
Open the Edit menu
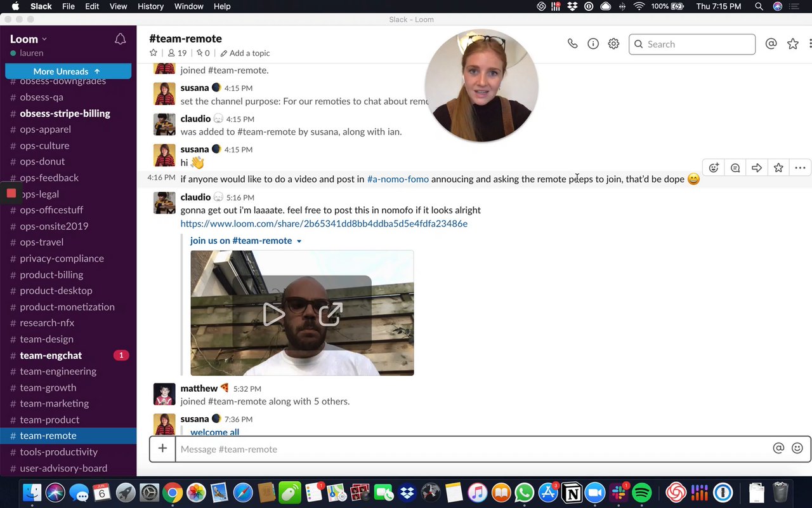92,6
